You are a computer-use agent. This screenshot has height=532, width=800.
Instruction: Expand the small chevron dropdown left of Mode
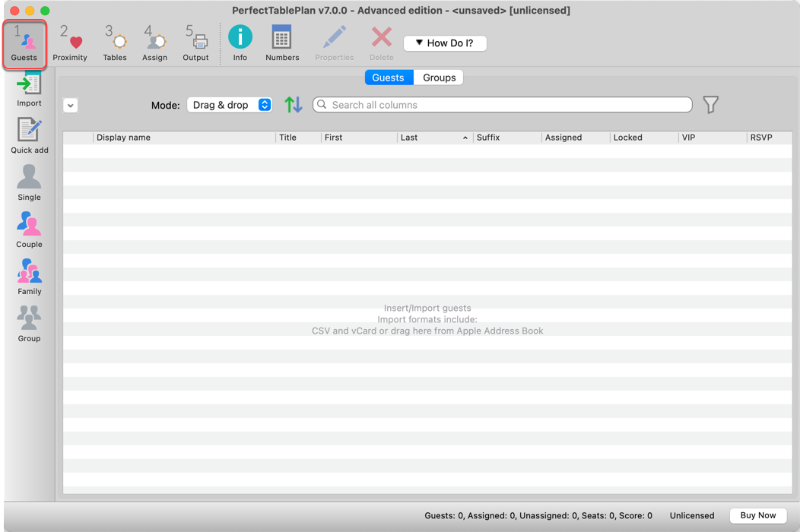(x=71, y=106)
